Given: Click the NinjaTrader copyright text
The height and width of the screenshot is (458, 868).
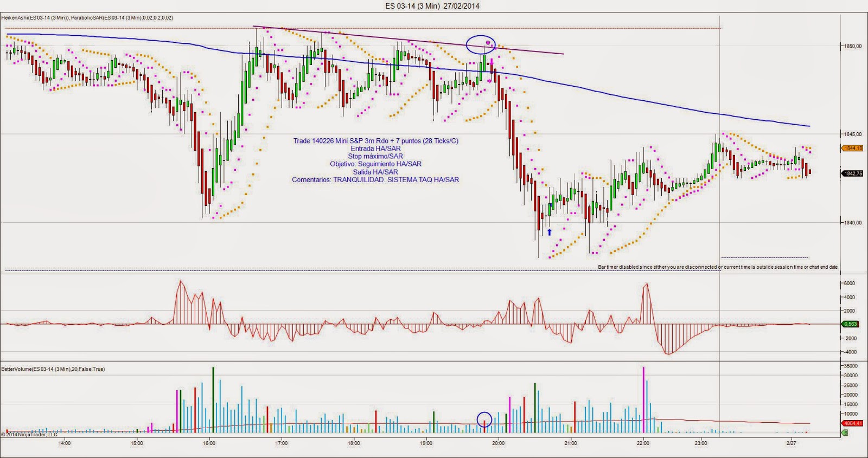Looking at the screenshot, I should [x=29, y=434].
